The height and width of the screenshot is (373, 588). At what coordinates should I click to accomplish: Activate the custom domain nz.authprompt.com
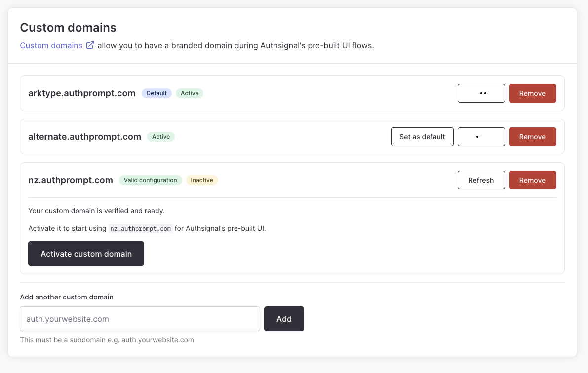coord(86,254)
